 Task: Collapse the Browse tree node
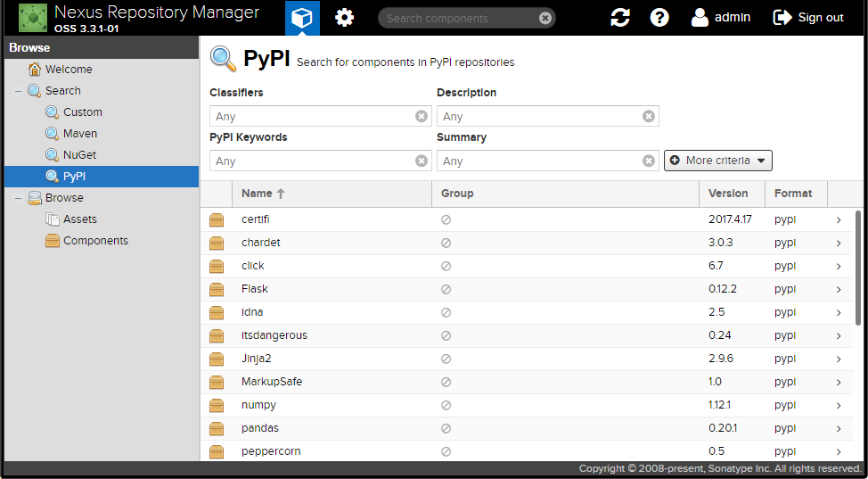tap(18, 199)
